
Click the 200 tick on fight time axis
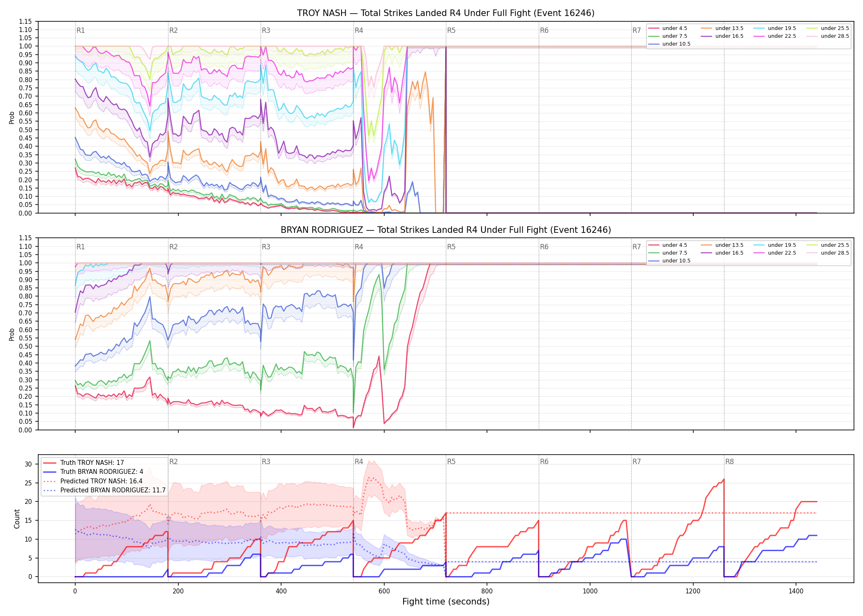(x=178, y=591)
